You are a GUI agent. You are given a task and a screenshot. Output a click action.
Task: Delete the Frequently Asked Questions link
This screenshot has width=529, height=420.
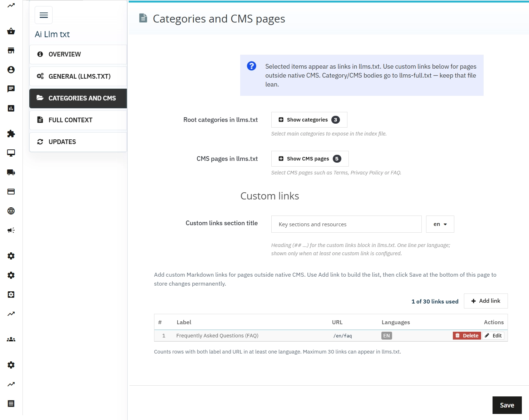(467, 336)
